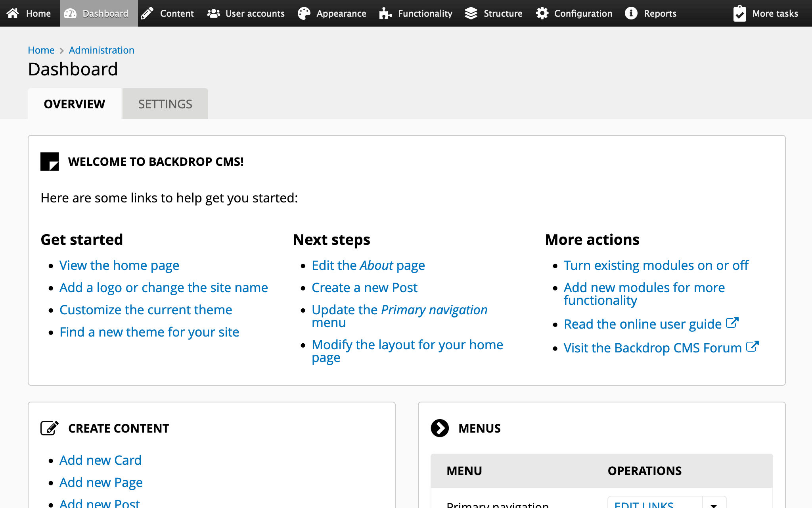Click the Structure layers icon
The width and height of the screenshot is (812, 508).
point(471,13)
